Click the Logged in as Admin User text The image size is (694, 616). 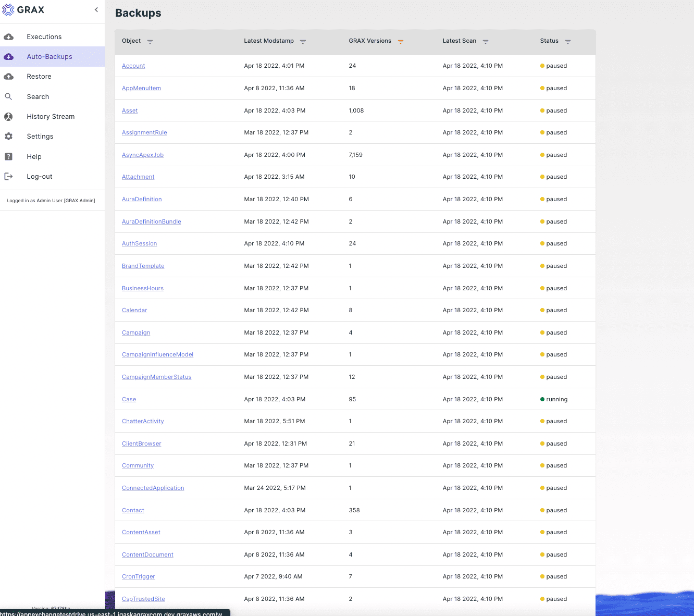point(51,201)
